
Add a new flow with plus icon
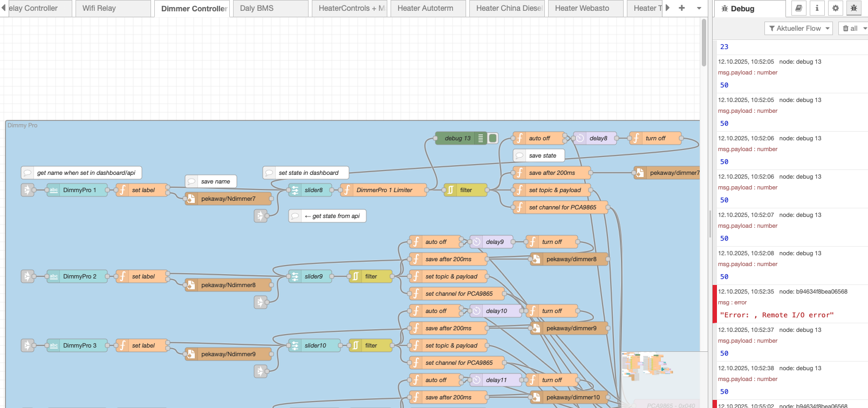(x=682, y=8)
